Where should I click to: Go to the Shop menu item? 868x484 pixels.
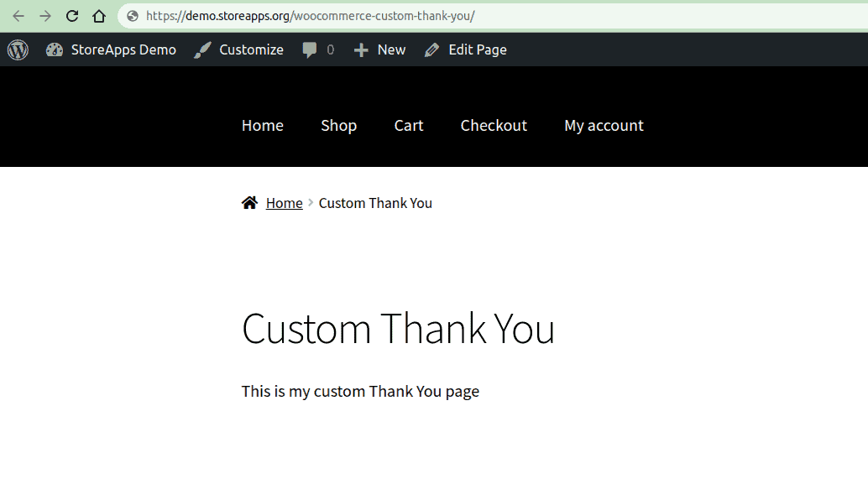point(339,126)
